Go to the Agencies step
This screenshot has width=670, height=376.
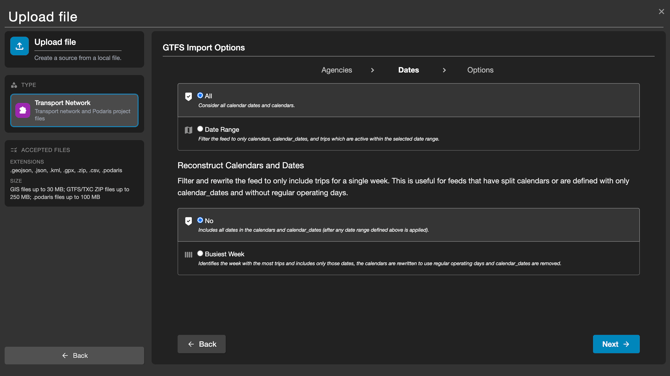point(337,70)
